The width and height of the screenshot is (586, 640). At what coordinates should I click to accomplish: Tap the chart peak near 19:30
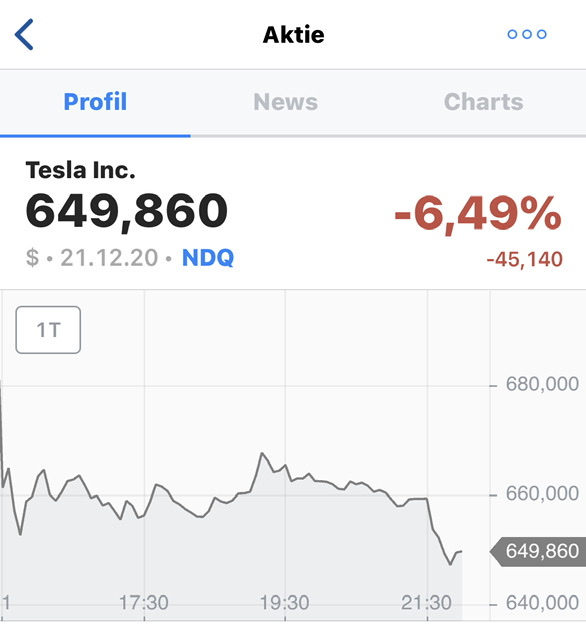[262, 453]
